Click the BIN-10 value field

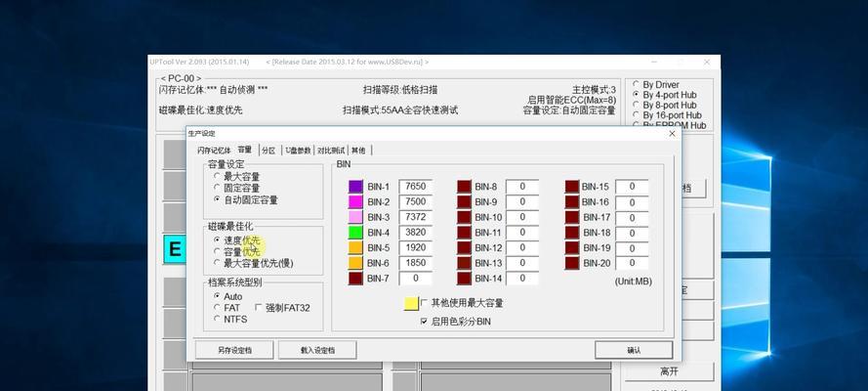pos(522,217)
